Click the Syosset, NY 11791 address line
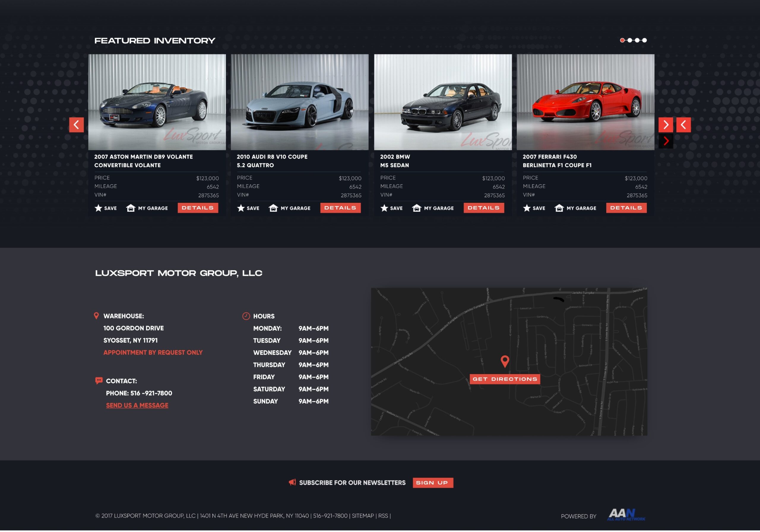This screenshot has width=760, height=532. 131,341
